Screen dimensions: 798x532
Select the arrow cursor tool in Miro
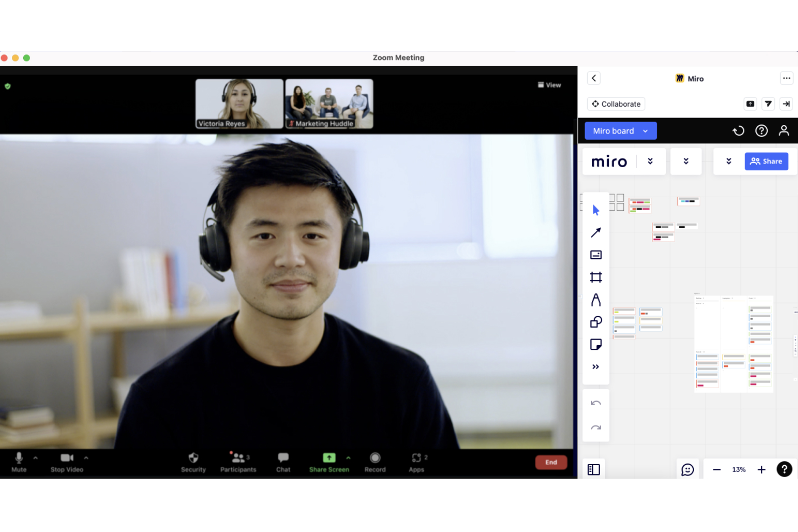596,210
